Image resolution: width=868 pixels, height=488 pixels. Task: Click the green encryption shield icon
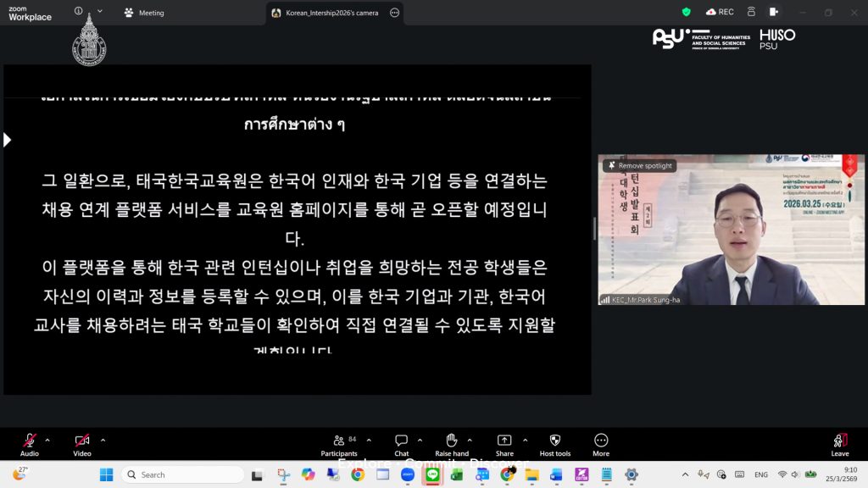[687, 12]
